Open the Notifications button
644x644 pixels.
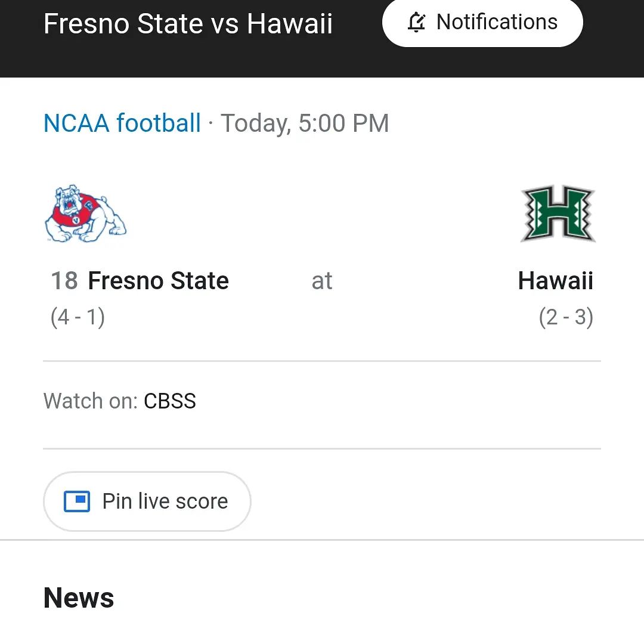click(482, 22)
